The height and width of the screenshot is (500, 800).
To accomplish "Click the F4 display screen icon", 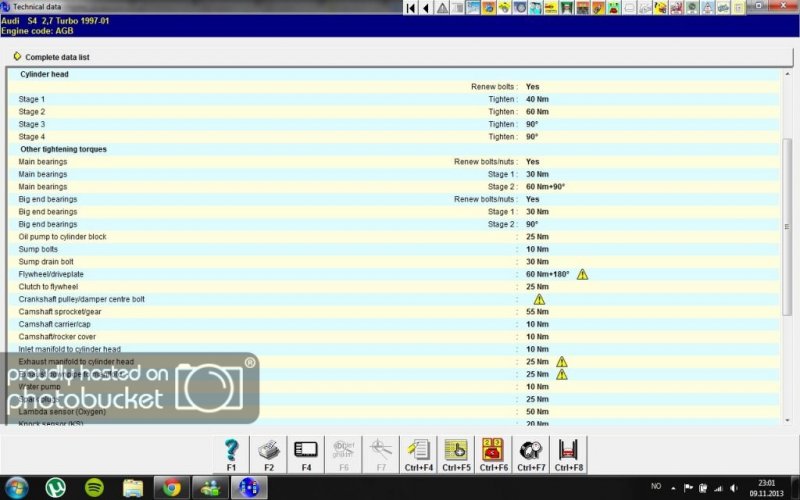I will pyautogui.click(x=306, y=449).
